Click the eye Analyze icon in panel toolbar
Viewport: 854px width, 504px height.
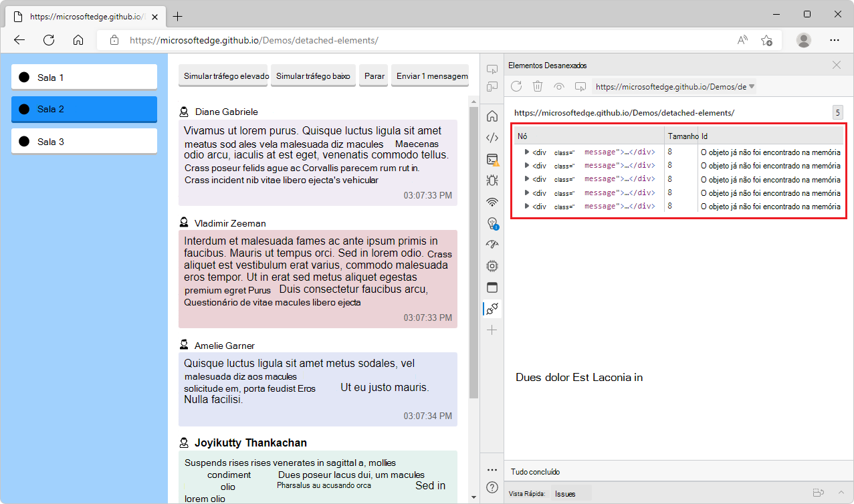[x=559, y=86]
